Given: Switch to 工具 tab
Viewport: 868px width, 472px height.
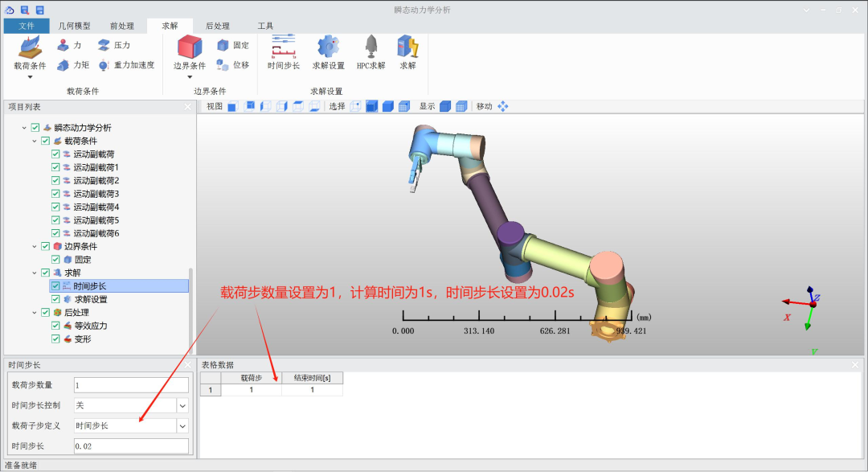Looking at the screenshot, I should [265, 26].
